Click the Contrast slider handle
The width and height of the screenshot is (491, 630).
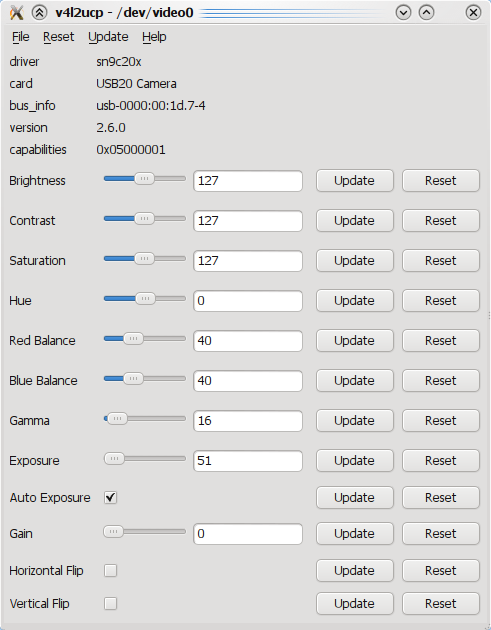point(145,219)
